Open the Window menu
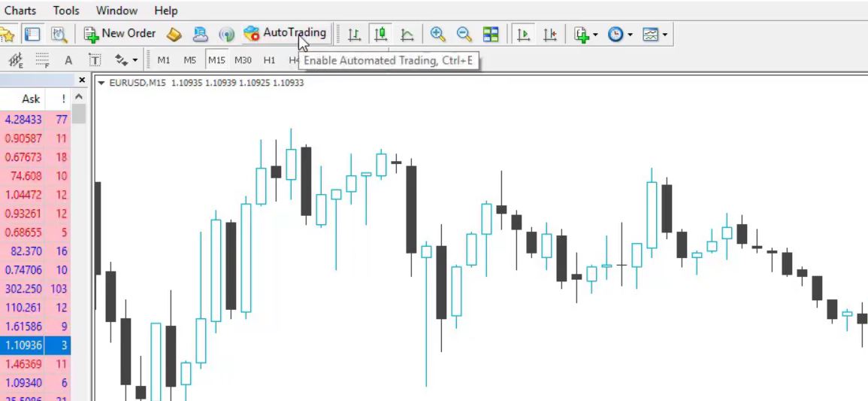Image resolution: width=868 pixels, height=401 pixels. coord(116,11)
